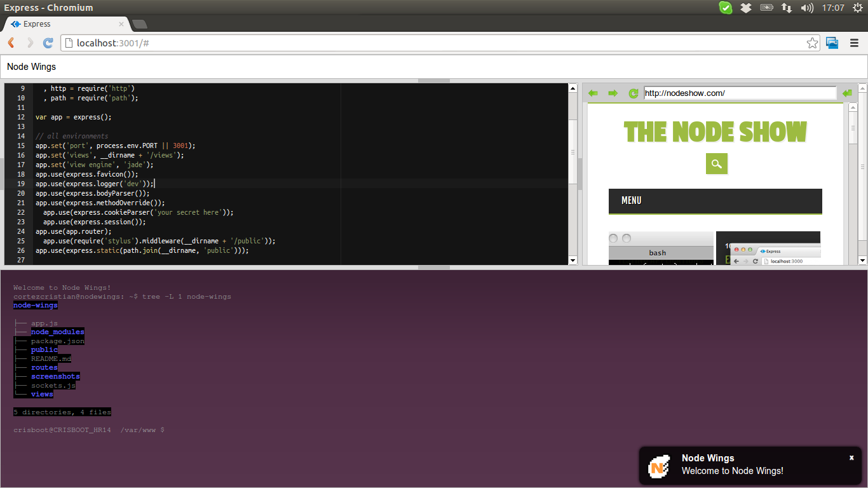
Task: Click screenshots in the terminal tree output
Action: (x=55, y=377)
